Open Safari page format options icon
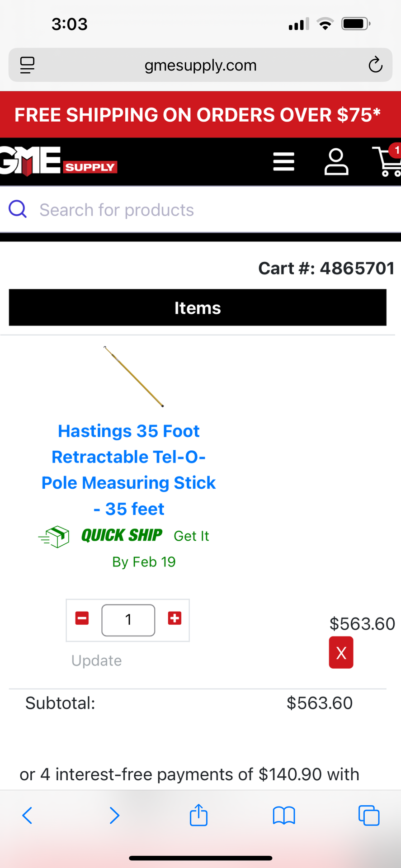Viewport: 401px width, 868px height. (27, 65)
